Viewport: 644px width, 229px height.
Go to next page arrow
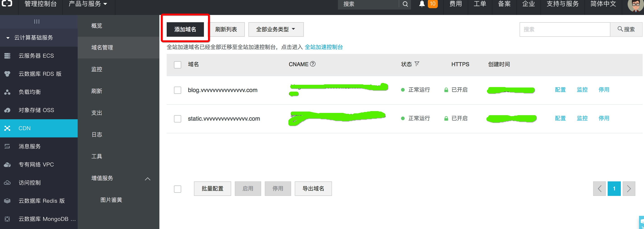coord(629,189)
